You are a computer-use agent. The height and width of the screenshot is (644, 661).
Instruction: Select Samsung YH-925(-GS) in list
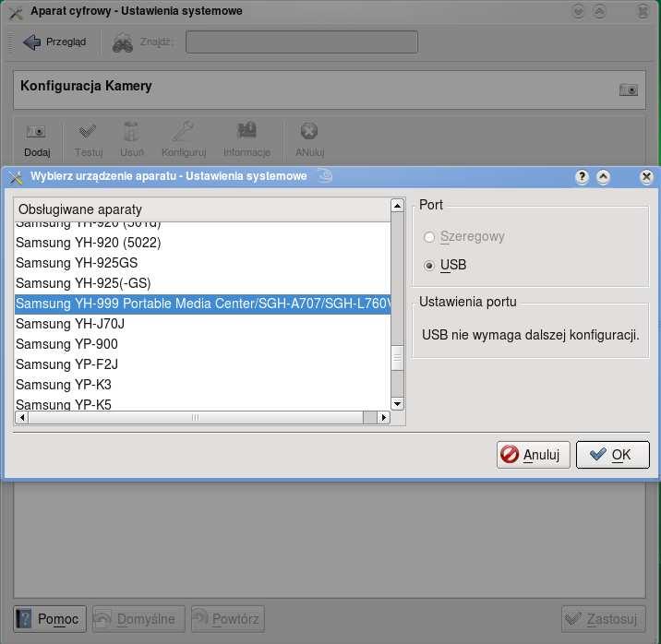202,283
